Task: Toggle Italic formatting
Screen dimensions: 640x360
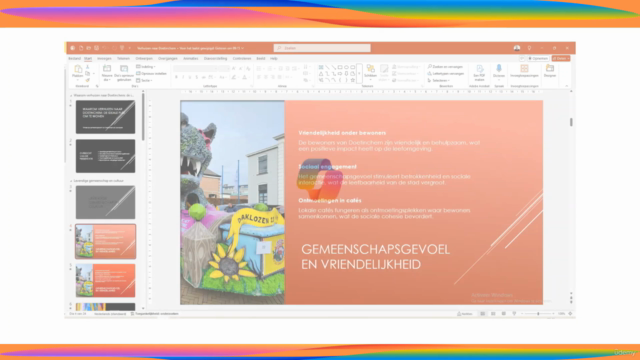Action: (x=183, y=77)
